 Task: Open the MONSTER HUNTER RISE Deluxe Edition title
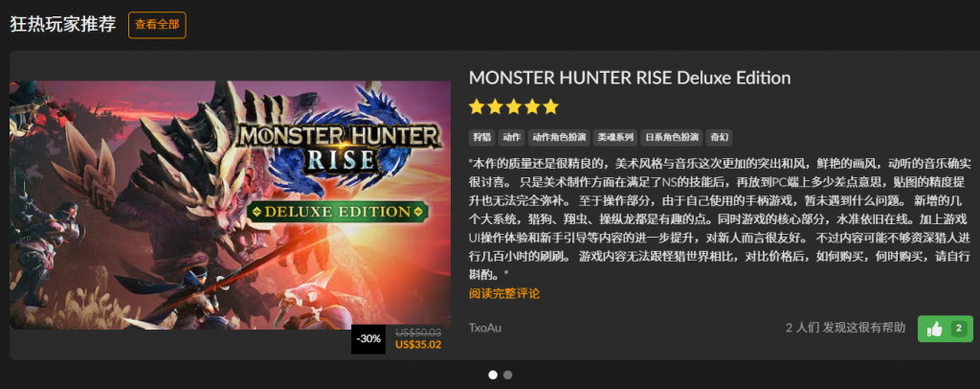click(630, 79)
